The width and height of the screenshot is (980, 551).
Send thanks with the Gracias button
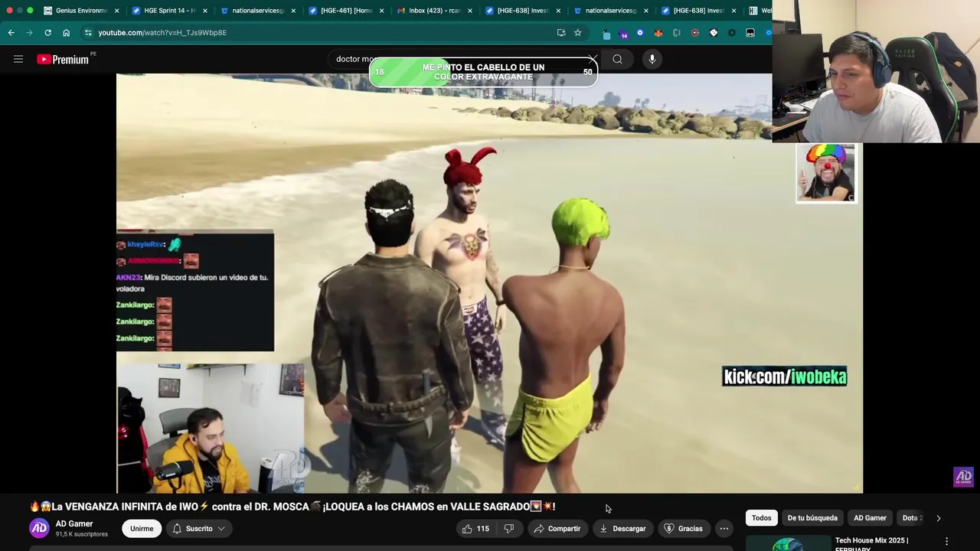(683, 528)
